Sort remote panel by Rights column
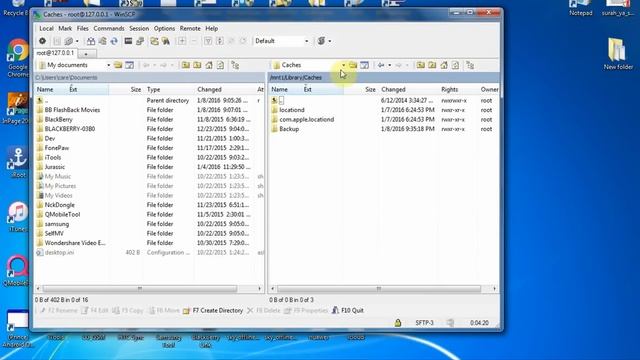Viewport: 640px width, 360px height. tap(449, 89)
